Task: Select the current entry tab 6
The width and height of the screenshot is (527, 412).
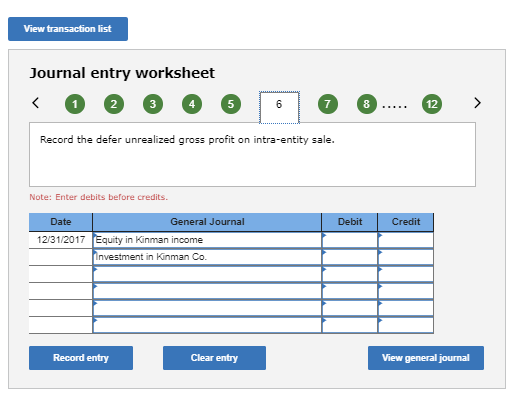Action: click(279, 107)
